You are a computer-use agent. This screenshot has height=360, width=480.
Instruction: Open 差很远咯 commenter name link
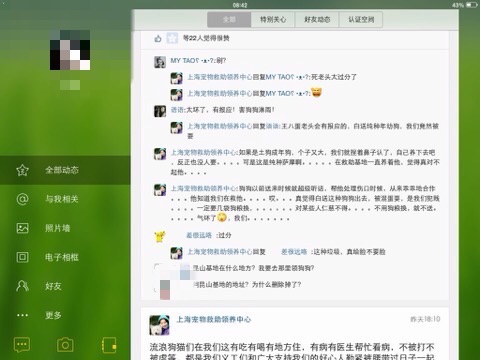tap(199, 235)
